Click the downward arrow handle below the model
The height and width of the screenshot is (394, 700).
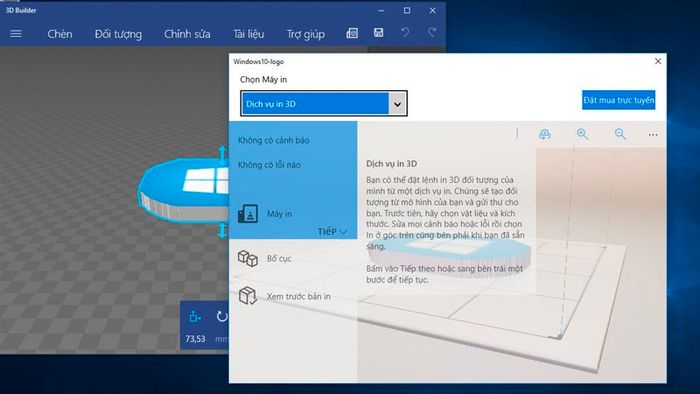[222, 231]
